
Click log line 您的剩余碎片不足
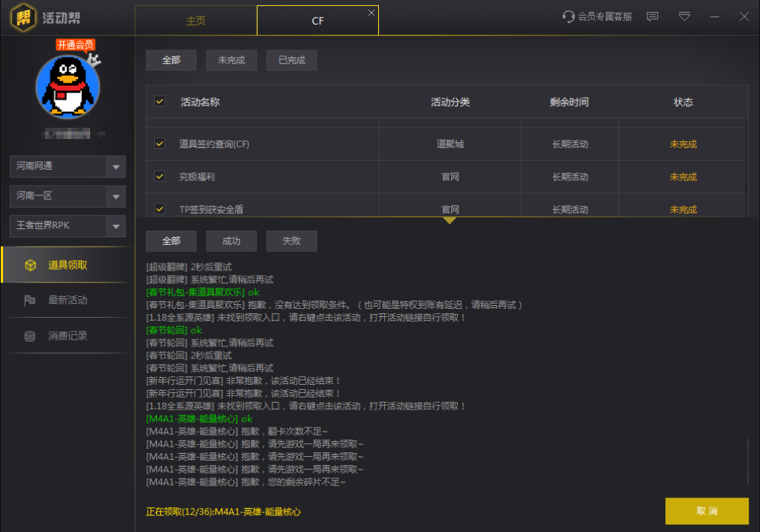pyautogui.click(x=246, y=482)
